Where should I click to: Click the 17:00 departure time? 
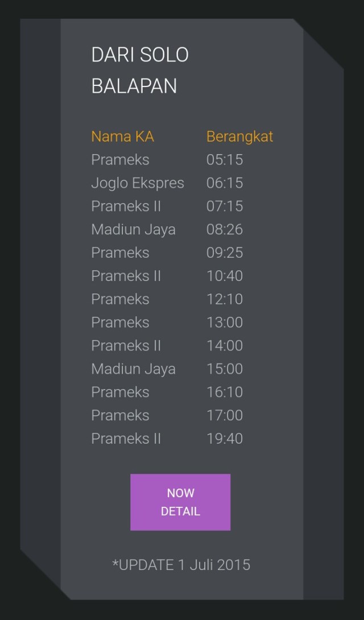click(x=225, y=416)
